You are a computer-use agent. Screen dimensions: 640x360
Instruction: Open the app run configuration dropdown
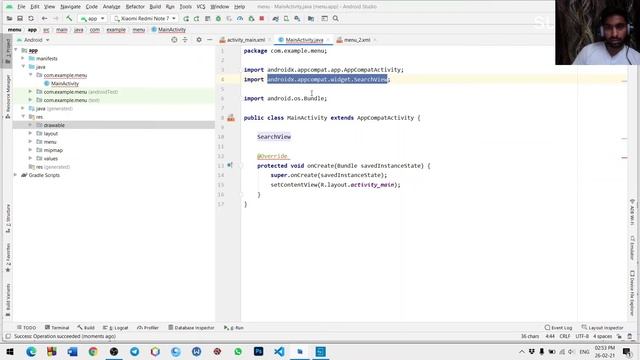point(93,18)
